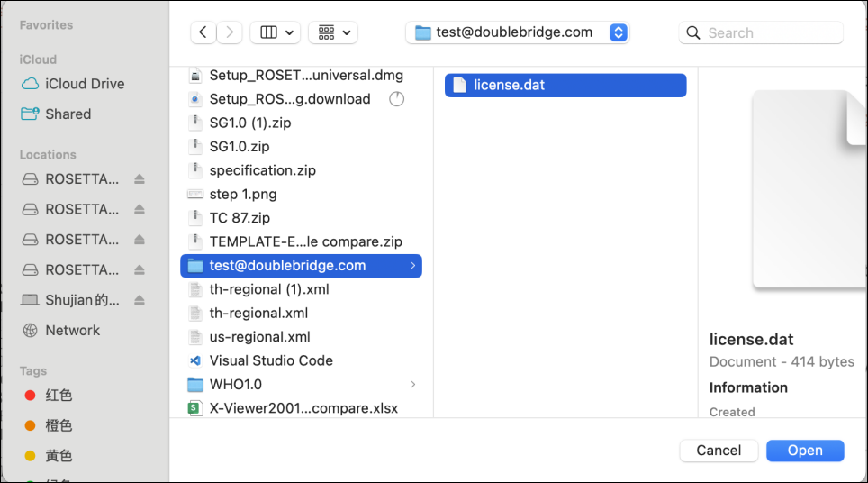
Task: Expand the WHO1.0 folder chevron
Action: tap(412, 385)
